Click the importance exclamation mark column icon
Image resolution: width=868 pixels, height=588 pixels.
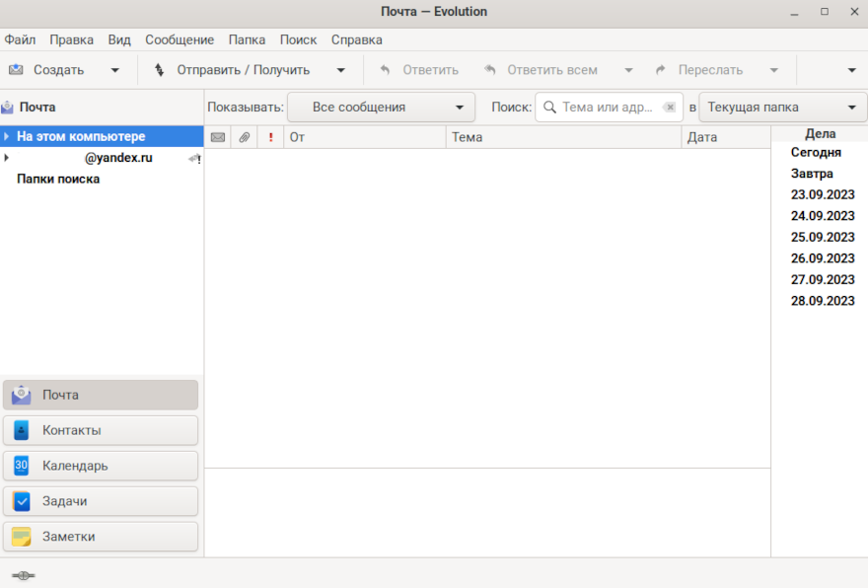[270, 137]
